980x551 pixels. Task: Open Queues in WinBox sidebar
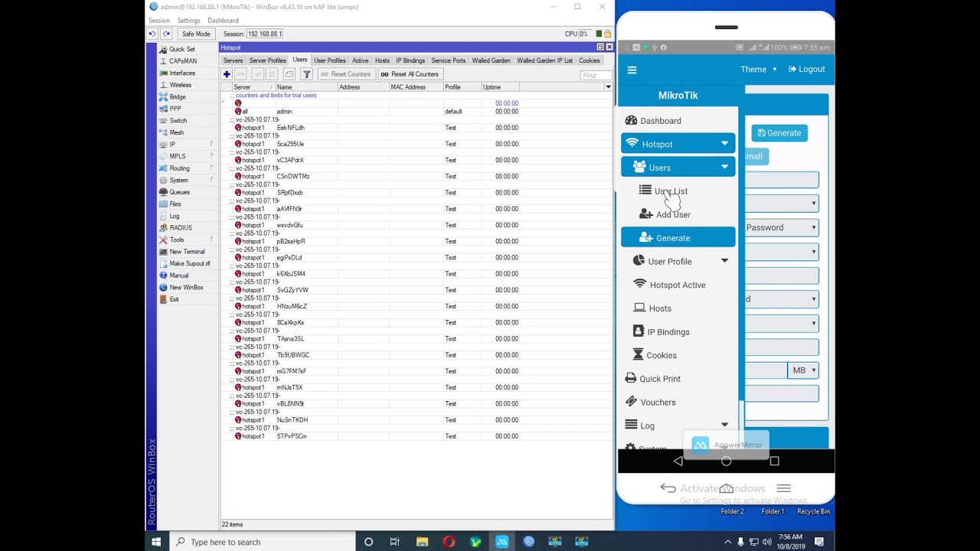click(179, 192)
